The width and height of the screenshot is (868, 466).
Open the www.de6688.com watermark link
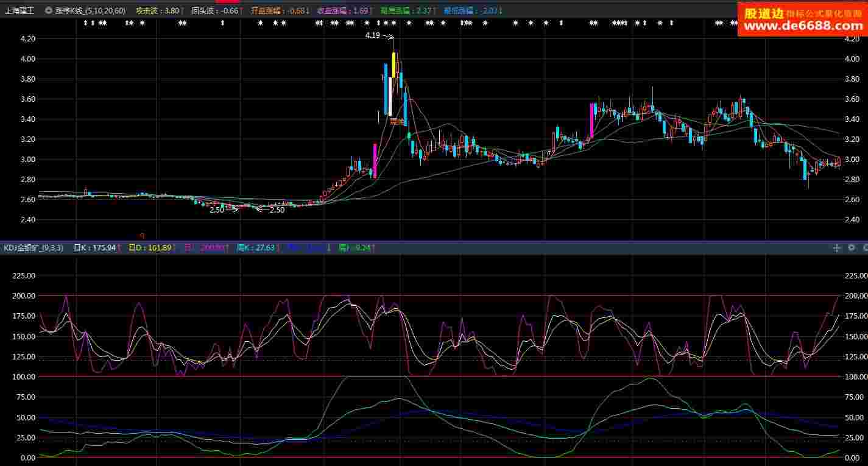point(802,26)
